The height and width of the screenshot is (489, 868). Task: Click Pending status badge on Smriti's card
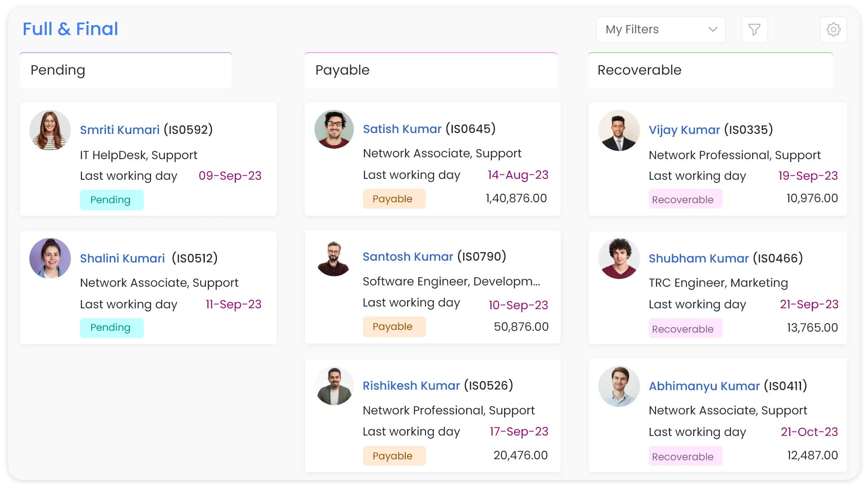pos(111,200)
